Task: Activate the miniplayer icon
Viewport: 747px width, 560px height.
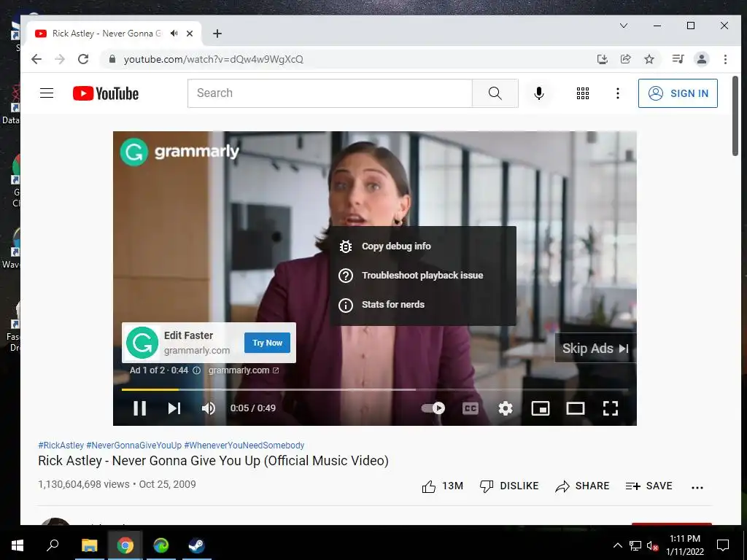Action: coord(541,408)
